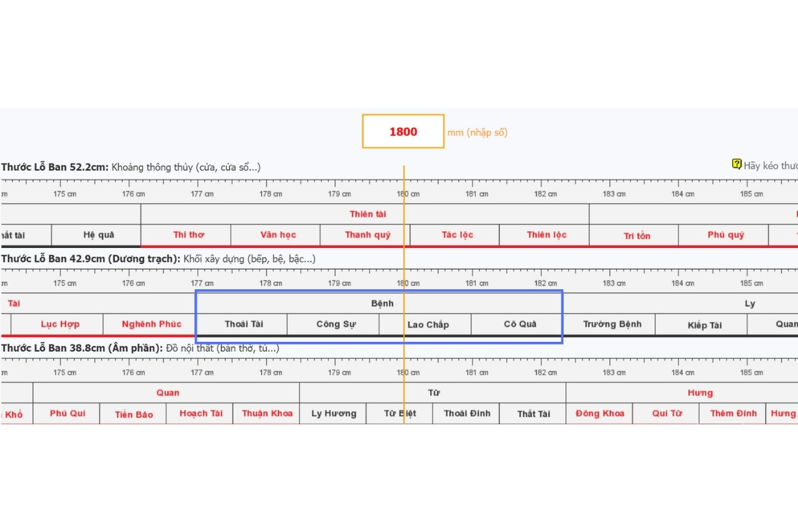This screenshot has width=798, height=532.
Task: Click the 'Quan' group cell in 38.8cm ruler
Action: 166,392
